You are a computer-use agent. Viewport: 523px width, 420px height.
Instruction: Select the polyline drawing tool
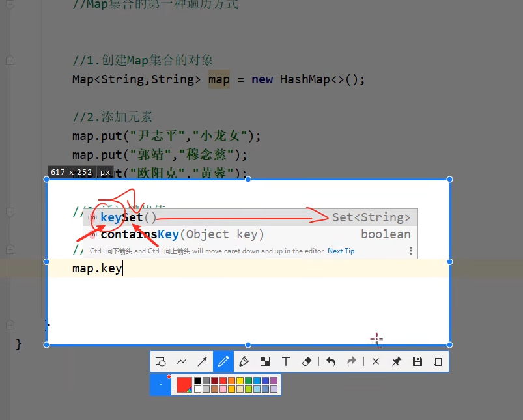182,361
